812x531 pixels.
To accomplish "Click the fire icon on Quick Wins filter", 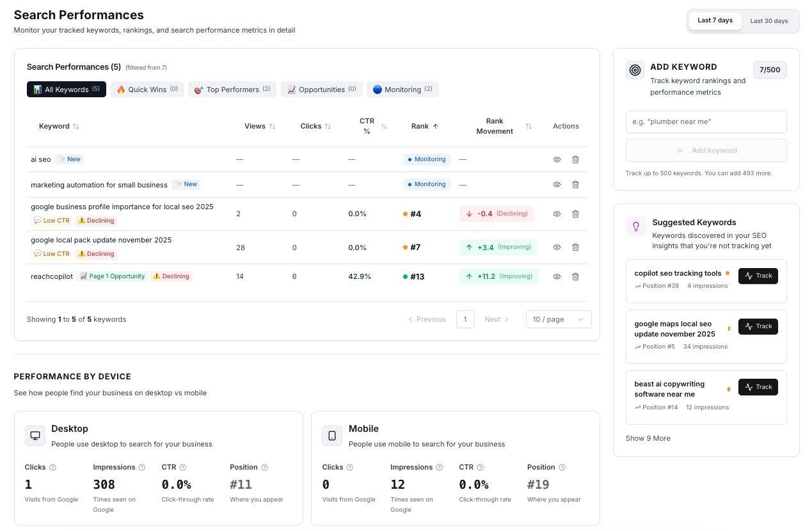I will pos(121,89).
